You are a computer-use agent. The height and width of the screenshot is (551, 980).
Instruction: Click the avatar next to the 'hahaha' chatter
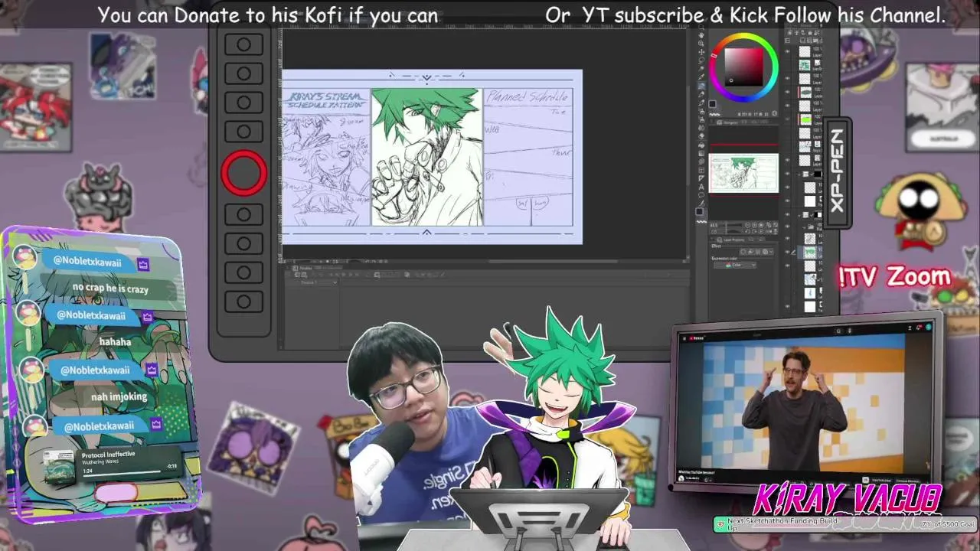click(28, 313)
